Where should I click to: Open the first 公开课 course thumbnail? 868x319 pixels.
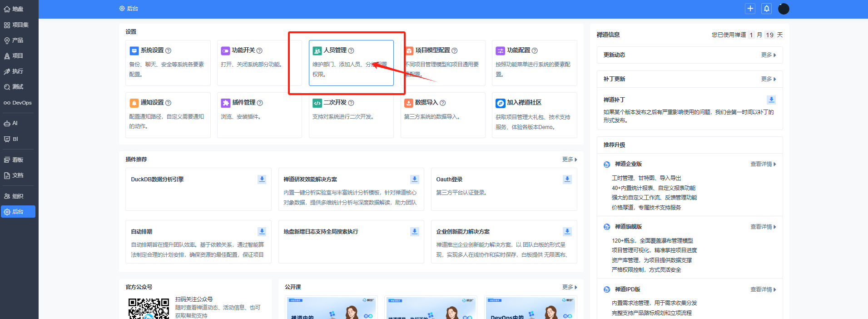[x=331, y=308]
